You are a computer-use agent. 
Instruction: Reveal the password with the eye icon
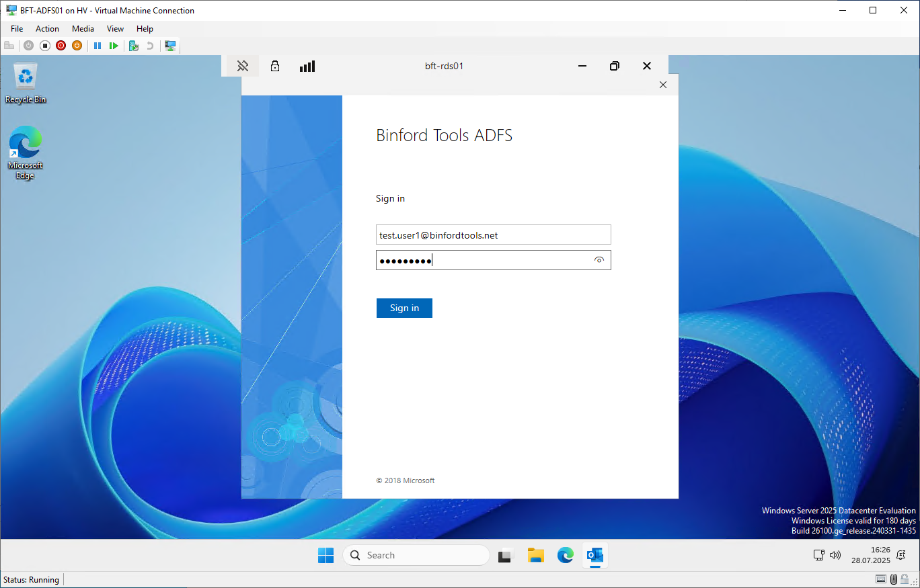(x=599, y=260)
